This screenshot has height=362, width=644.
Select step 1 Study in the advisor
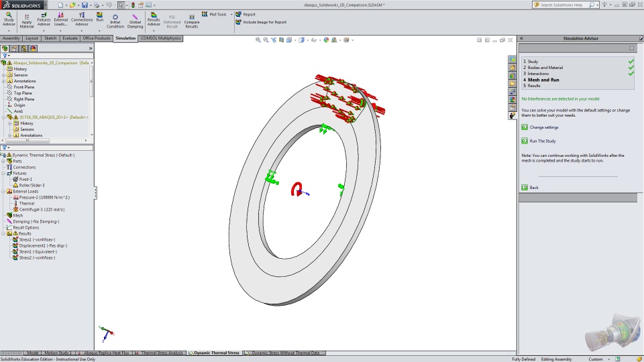531,62
